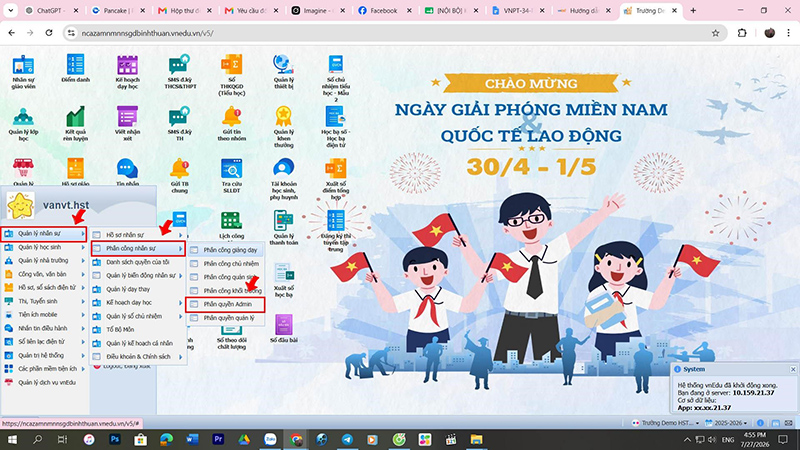This screenshot has width=800, height=450.
Task: Open the Viết nhận xét icon
Action: coord(127,123)
